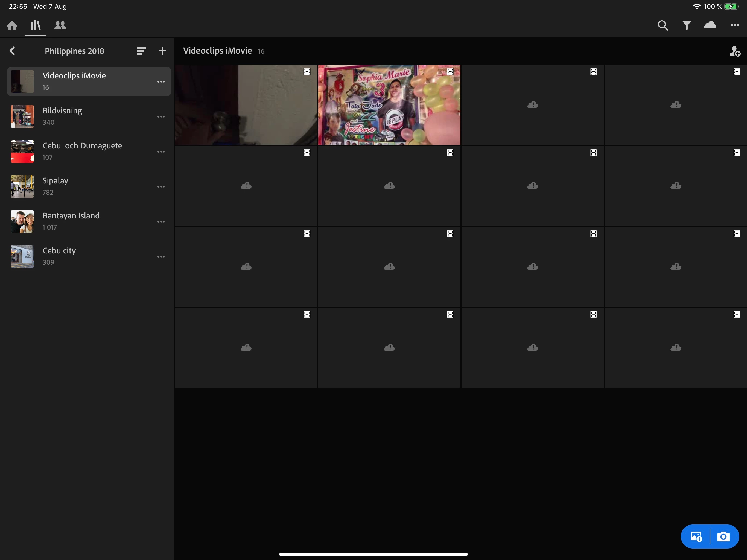Open the Bantayan Island album
This screenshot has width=747, height=560.
click(71, 221)
